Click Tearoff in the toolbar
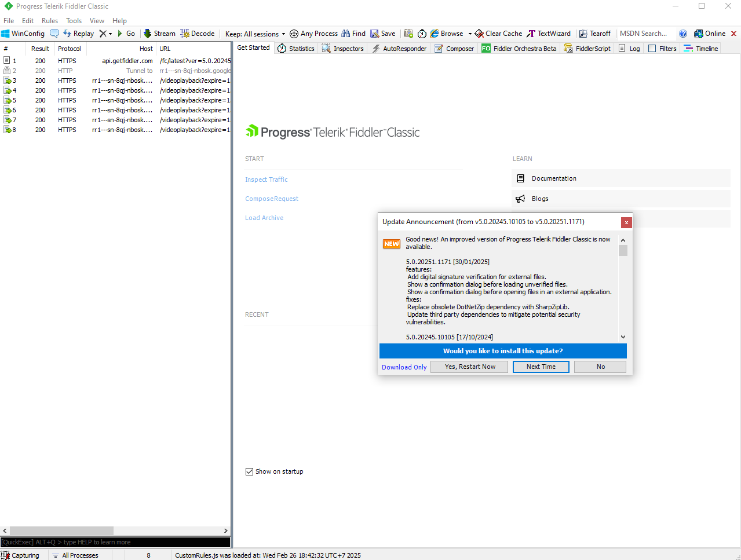Viewport: 741px width, 560px height. pos(595,34)
